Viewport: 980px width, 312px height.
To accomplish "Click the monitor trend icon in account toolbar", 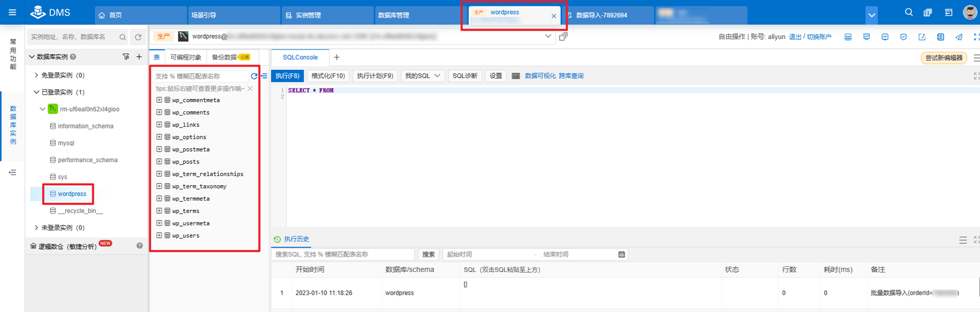I will 885,37.
